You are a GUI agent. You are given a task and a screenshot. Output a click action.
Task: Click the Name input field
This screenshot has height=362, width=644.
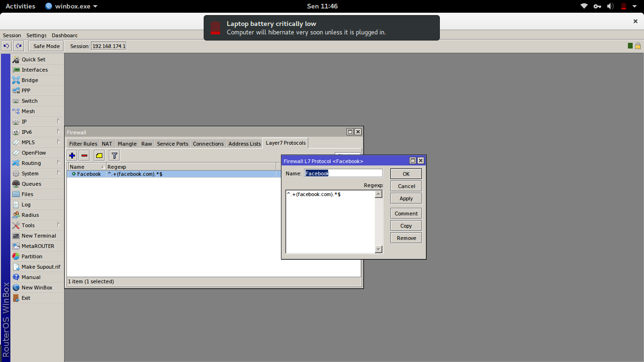[343, 173]
